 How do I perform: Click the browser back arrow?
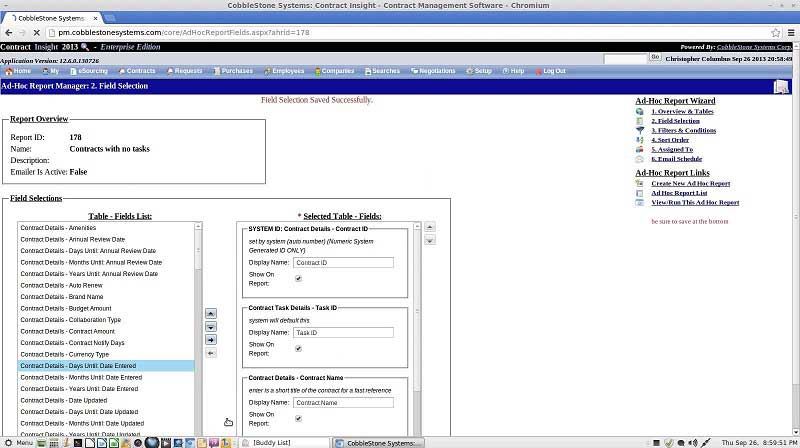(9, 32)
